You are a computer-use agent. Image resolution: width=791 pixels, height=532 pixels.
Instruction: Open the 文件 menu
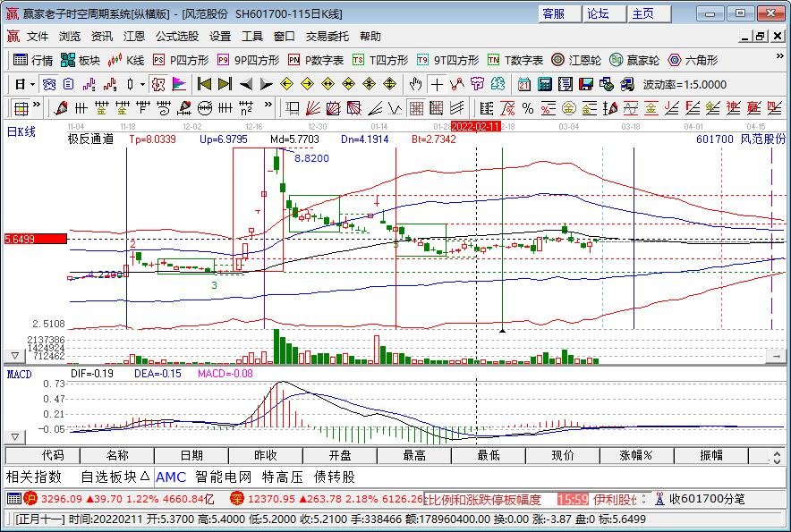pos(38,37)
